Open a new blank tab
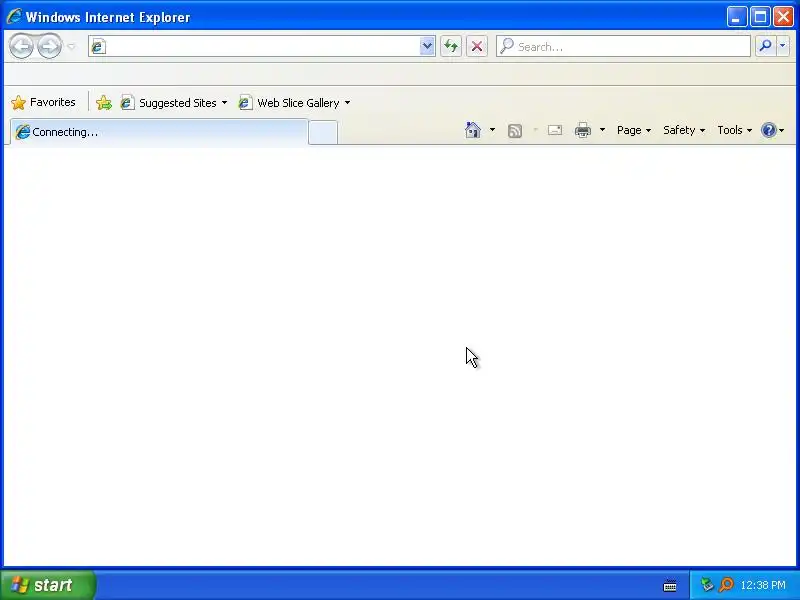Screen dimensions: 800x600 [323, 133]
